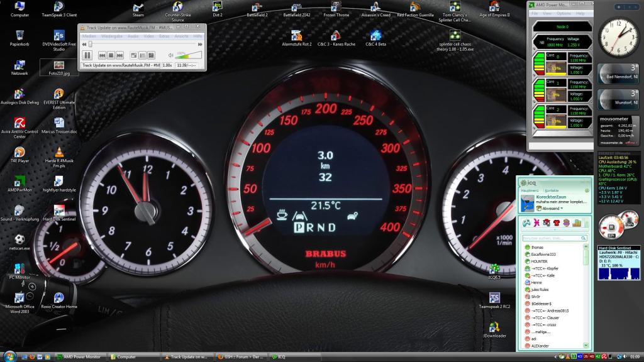Launch Avira AntiVir Control Center icon
Viewport: 644px width, 362px height.
[20, 127]
